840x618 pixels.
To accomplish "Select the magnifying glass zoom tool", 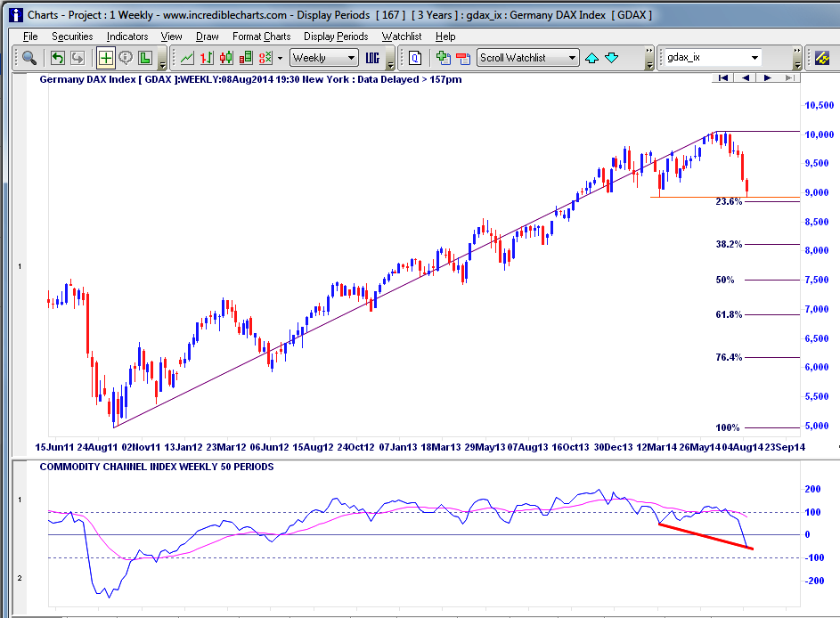I will pos(29,58).
